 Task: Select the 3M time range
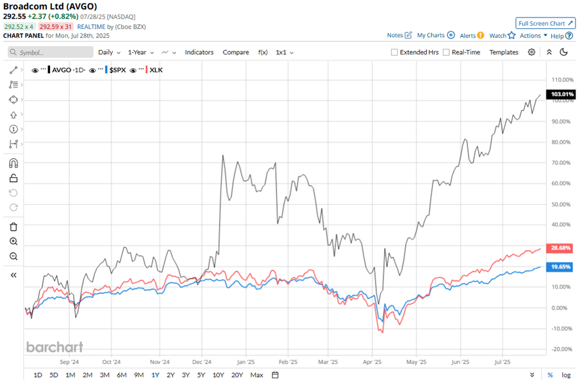(x=104, y=375)
